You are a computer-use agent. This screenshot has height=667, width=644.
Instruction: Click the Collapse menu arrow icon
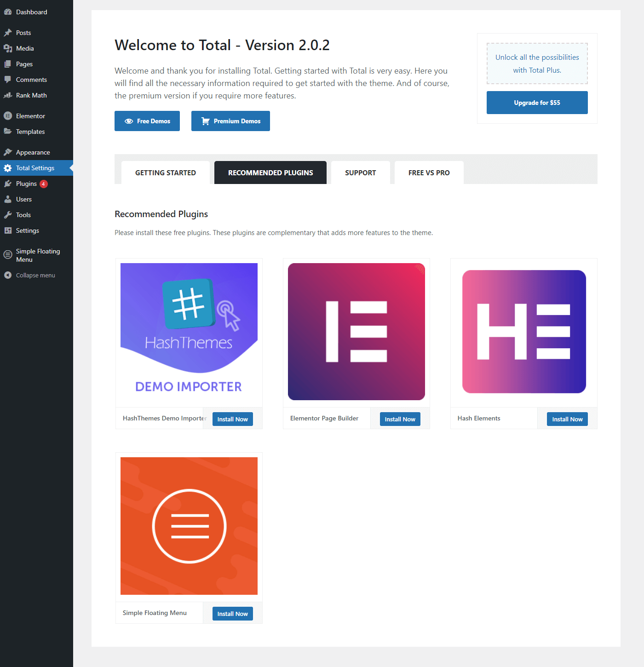8,275
